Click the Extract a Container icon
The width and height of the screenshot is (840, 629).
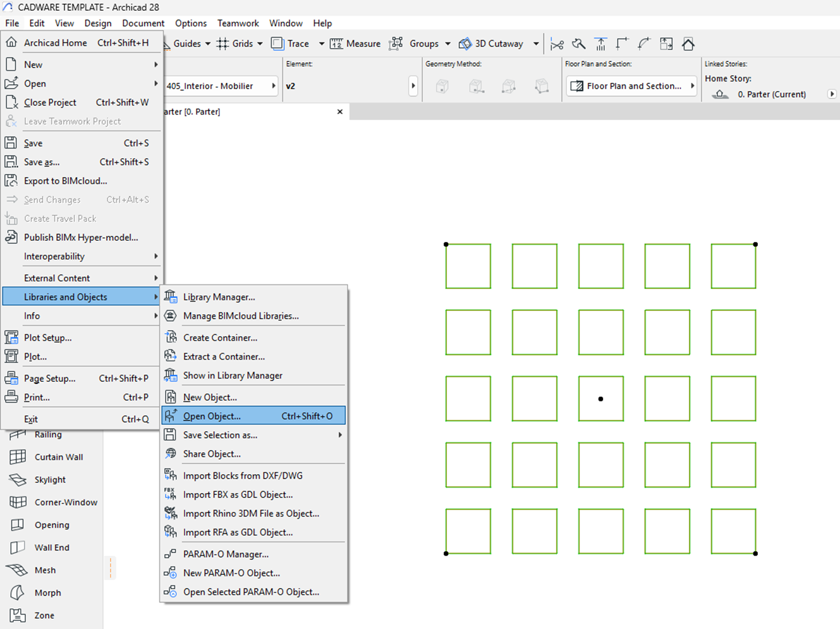(x=171, y=357)
